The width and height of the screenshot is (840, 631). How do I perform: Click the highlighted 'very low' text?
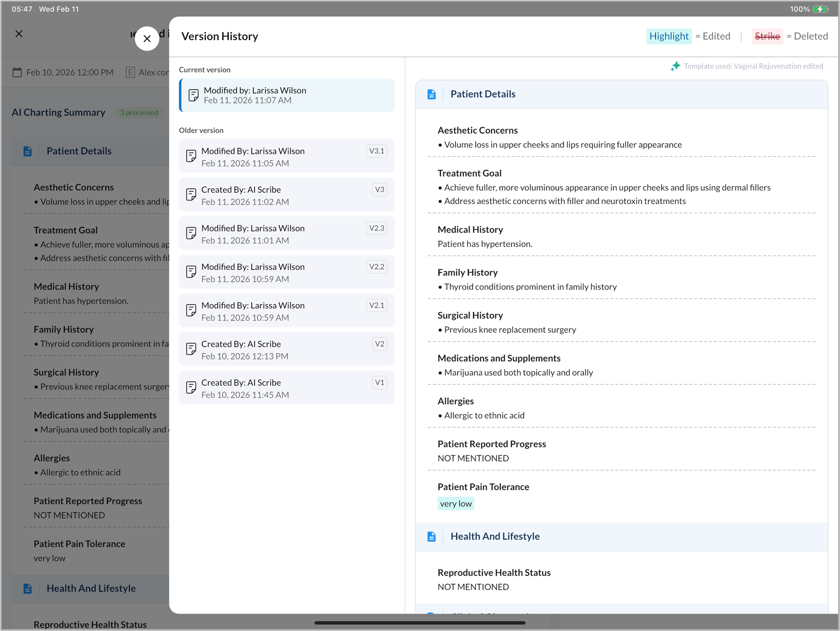[456, 504]
